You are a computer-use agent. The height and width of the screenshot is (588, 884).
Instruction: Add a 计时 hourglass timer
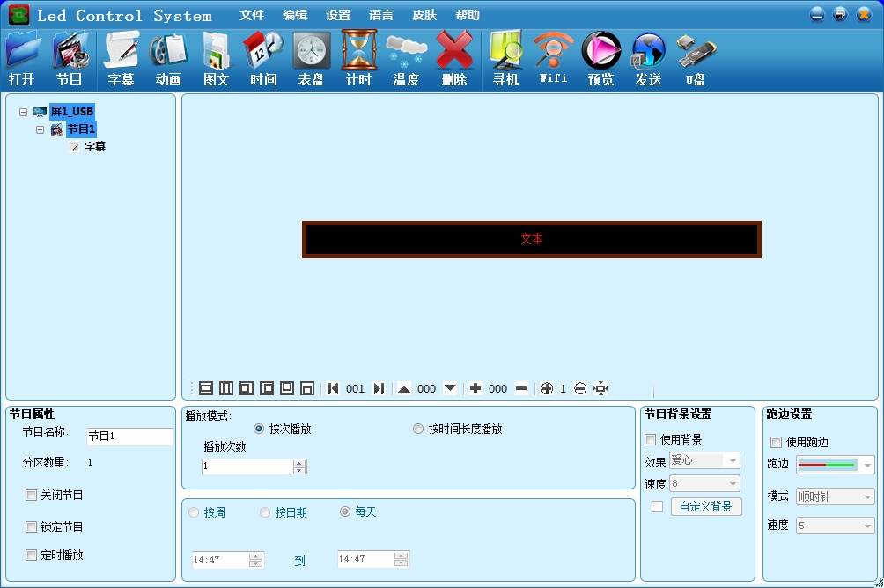(358, 59)
